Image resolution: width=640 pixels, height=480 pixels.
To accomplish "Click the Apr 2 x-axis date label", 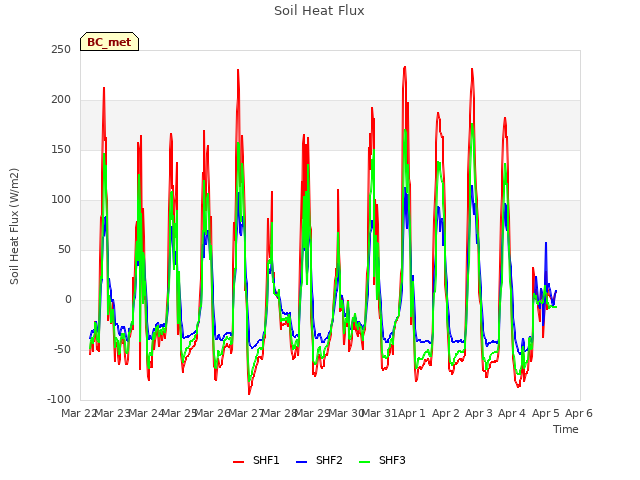I will [x=445, y=413].
